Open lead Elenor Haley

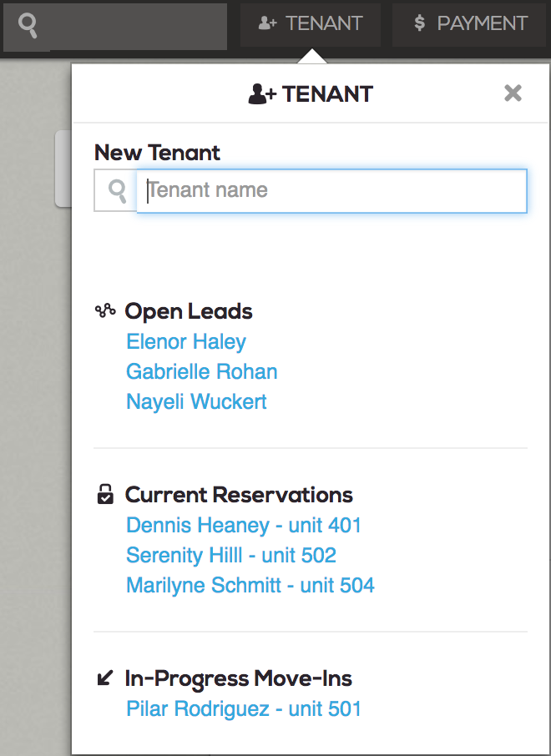(x=185, y=341)
